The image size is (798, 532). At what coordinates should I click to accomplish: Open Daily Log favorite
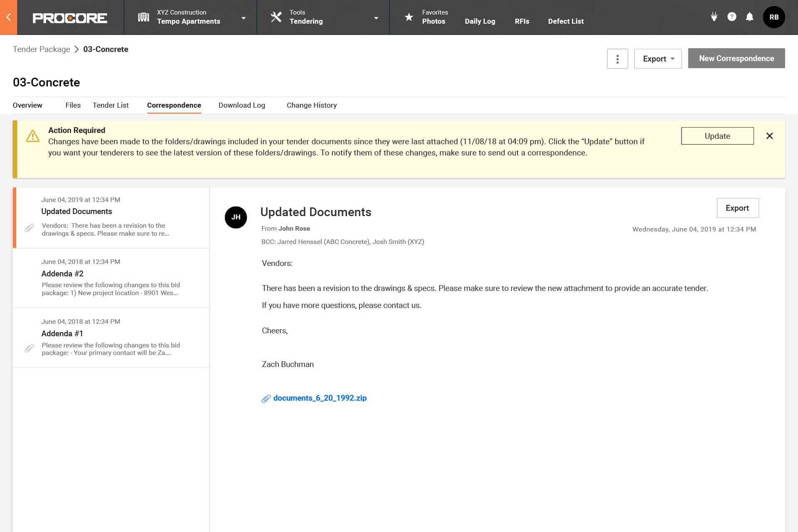[480, 21]
